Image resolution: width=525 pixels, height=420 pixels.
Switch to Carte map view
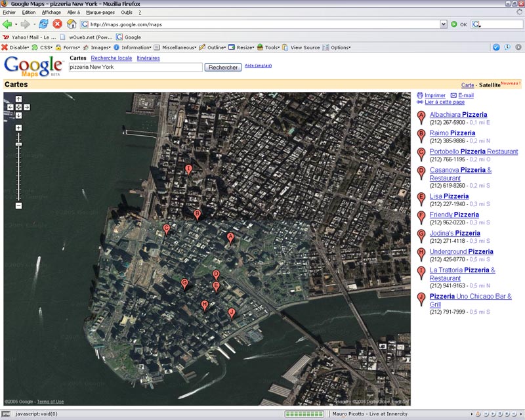click(x=467, y=85)
